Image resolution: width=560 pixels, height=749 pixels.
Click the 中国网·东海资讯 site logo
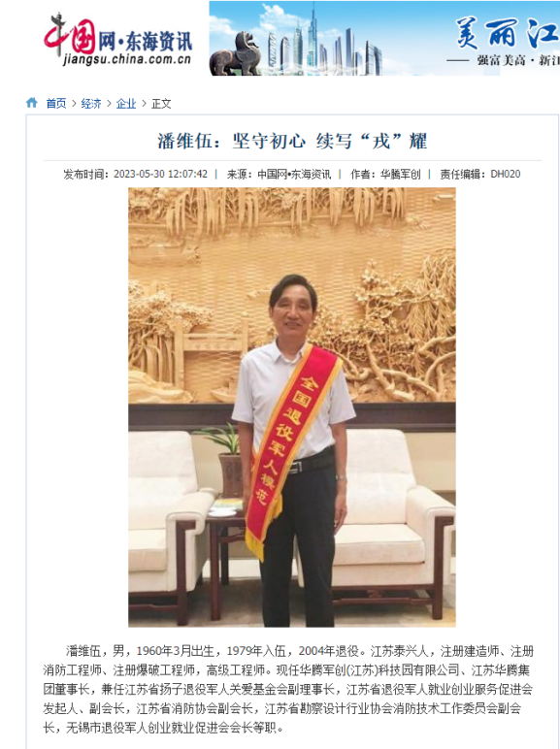[118, 38]
